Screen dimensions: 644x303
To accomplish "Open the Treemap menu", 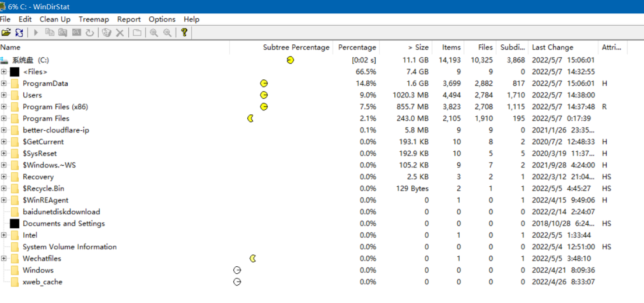I will [93, 19].
